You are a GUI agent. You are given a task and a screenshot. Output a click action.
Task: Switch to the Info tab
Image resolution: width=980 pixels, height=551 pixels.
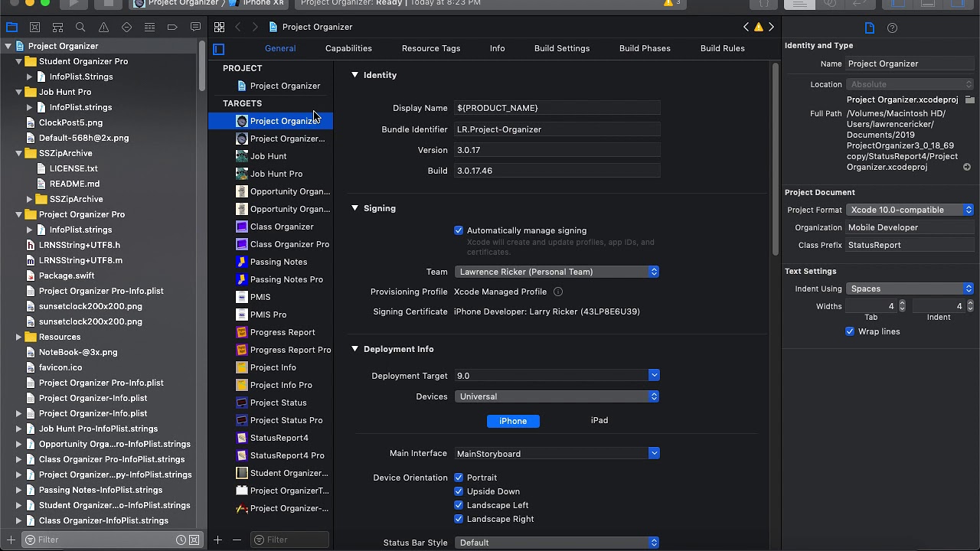pyautogui.click(x=498, y=48)
